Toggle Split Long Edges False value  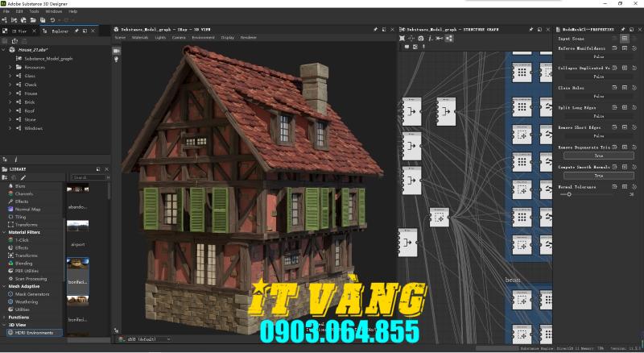599,116
